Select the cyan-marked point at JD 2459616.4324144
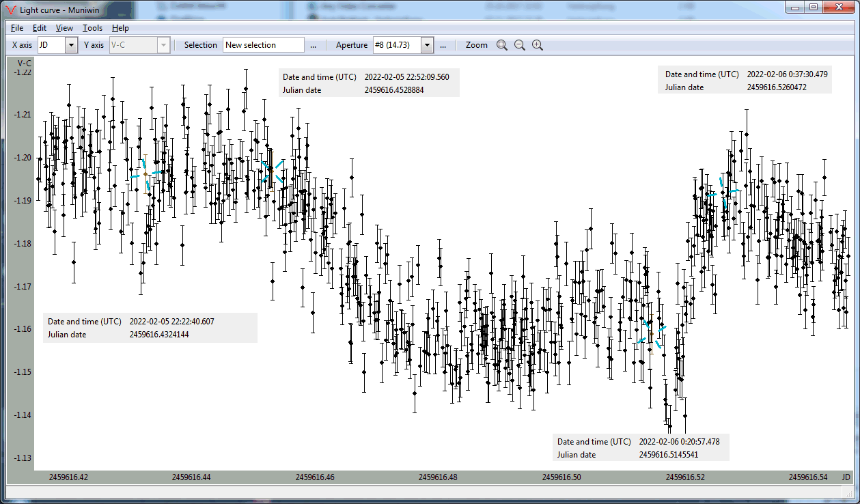The height and width of the screenshot is (504, 860). coord(145,174)
